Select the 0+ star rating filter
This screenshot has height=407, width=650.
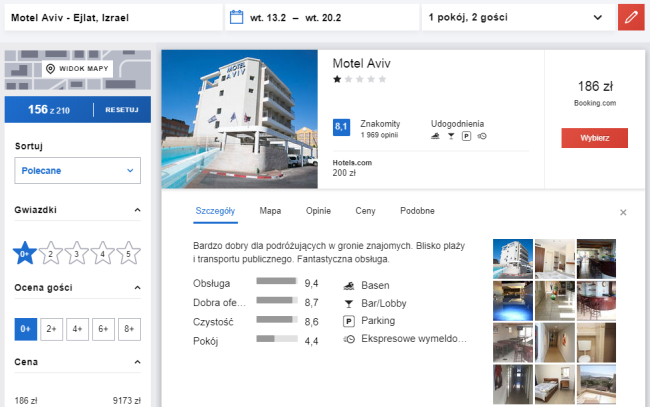25,253
